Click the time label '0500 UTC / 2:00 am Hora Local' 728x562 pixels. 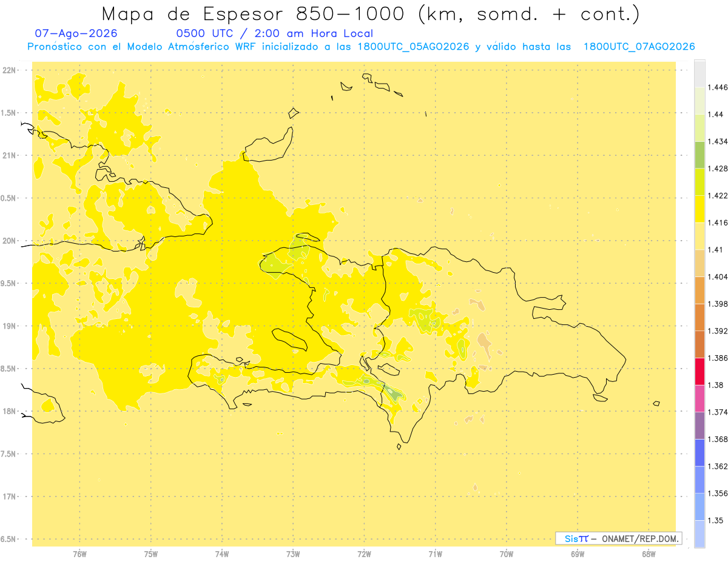coord(275,33)
